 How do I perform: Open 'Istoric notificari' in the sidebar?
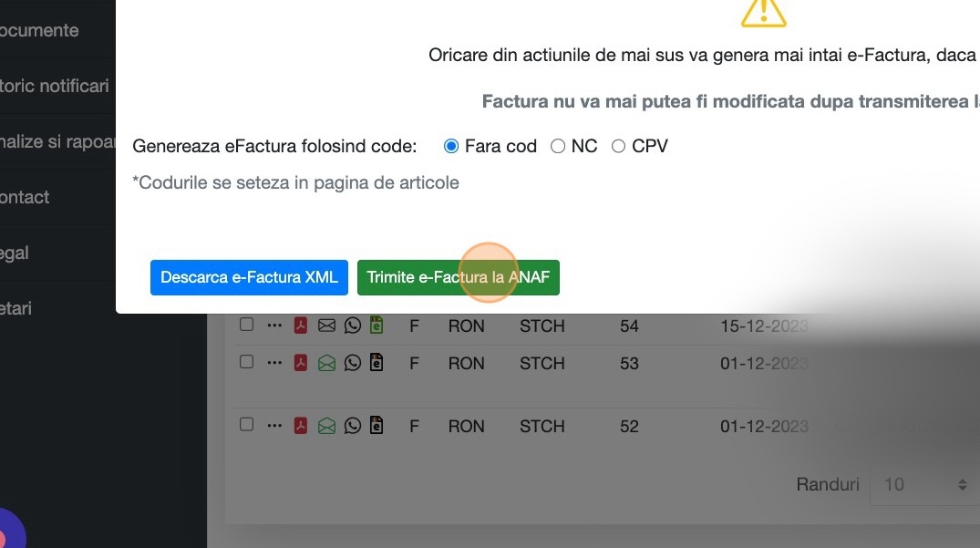(x=55, y=86)
